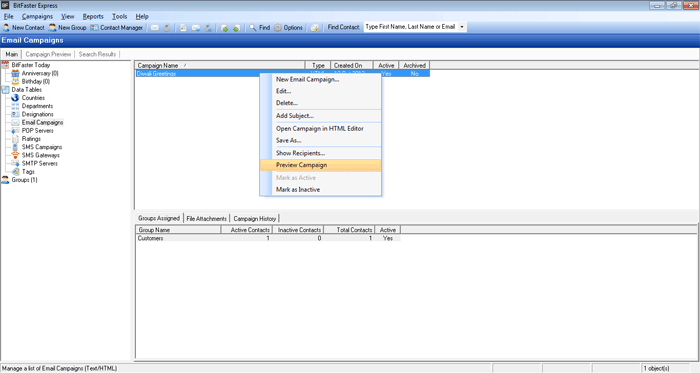Select the Data Tables tree node
Image resolution: width=700 pixels, height=373 pixels.
pos(26,90)
